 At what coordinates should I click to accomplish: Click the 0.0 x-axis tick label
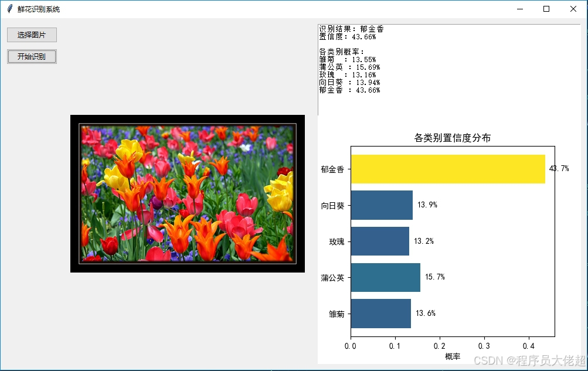pyautogui.click(x=351, y=346)
